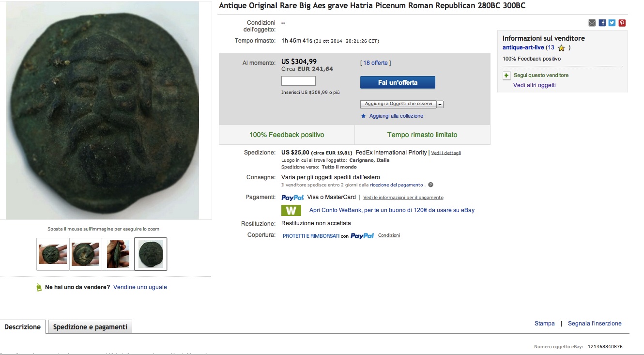Click the seller's yellow feedback star
Viewport: 644px width, 355px height.
(561, 48)
